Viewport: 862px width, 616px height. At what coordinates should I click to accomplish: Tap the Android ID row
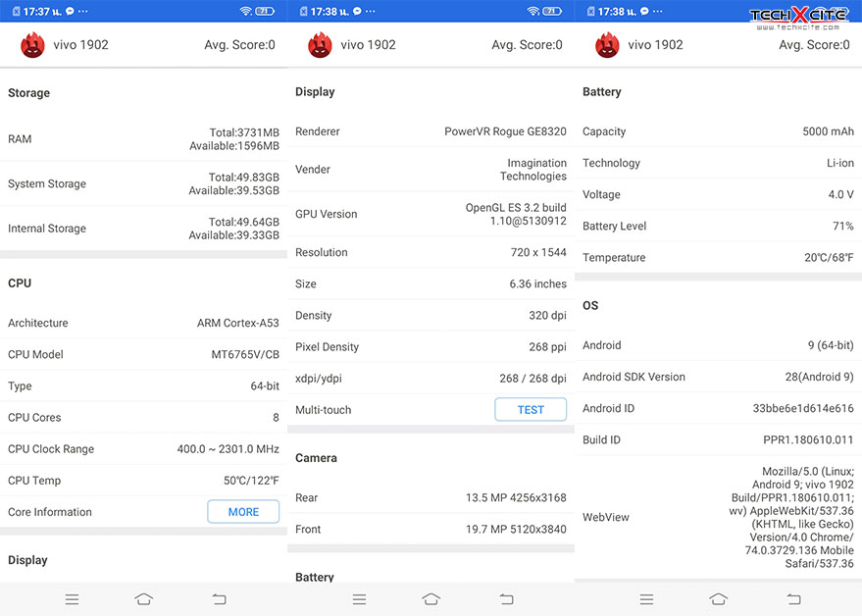718,408
